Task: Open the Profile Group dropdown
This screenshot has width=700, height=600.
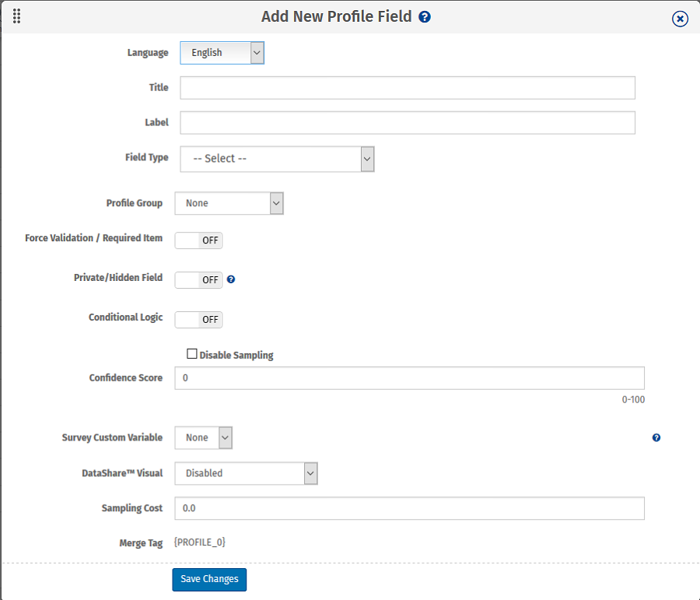Action: [229, 203]
